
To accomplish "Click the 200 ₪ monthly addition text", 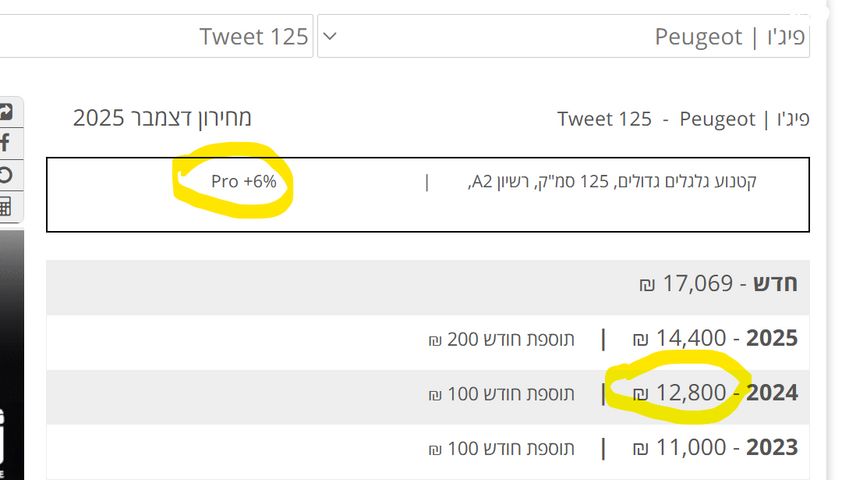I will [x=501, y=339].
